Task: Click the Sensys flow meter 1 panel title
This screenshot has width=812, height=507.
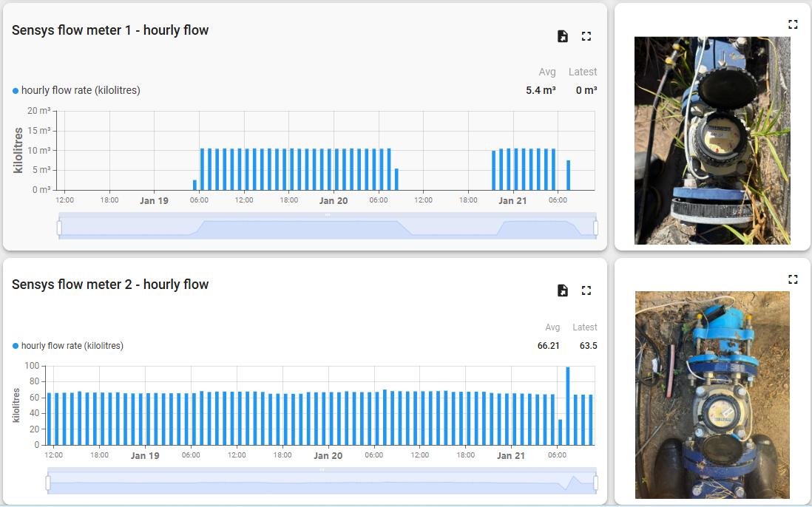Action: coord(109,30)
